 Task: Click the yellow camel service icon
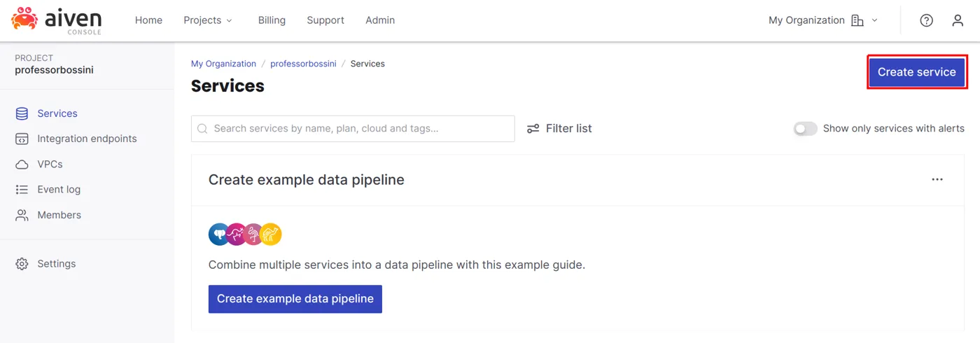coord(271,234)
